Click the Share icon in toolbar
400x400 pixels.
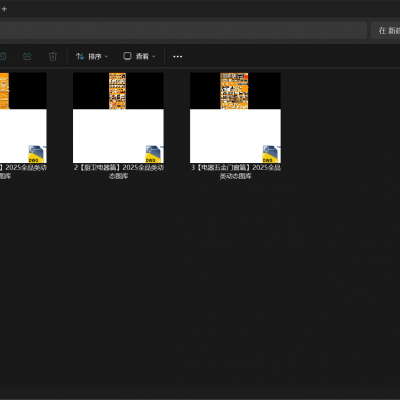pos(27,56)
